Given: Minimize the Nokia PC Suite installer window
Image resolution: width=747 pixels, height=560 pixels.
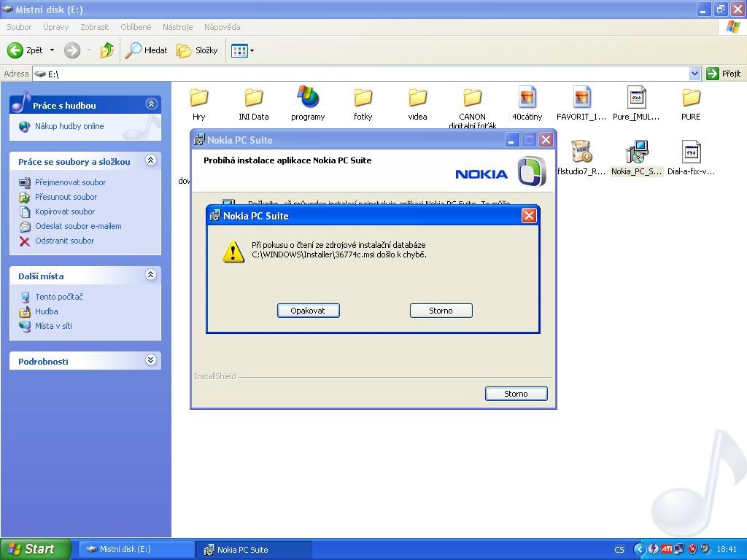Looking at the screenshot, I should 512,140.
